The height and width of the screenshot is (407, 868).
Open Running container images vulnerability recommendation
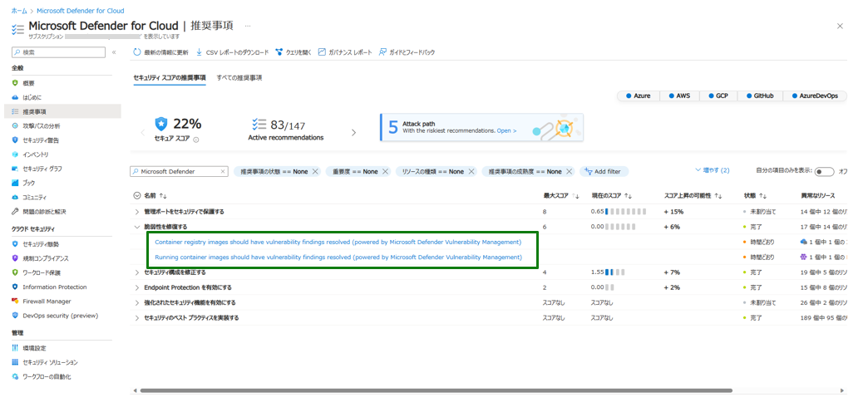pyautogui.click(x=338, y=257)
